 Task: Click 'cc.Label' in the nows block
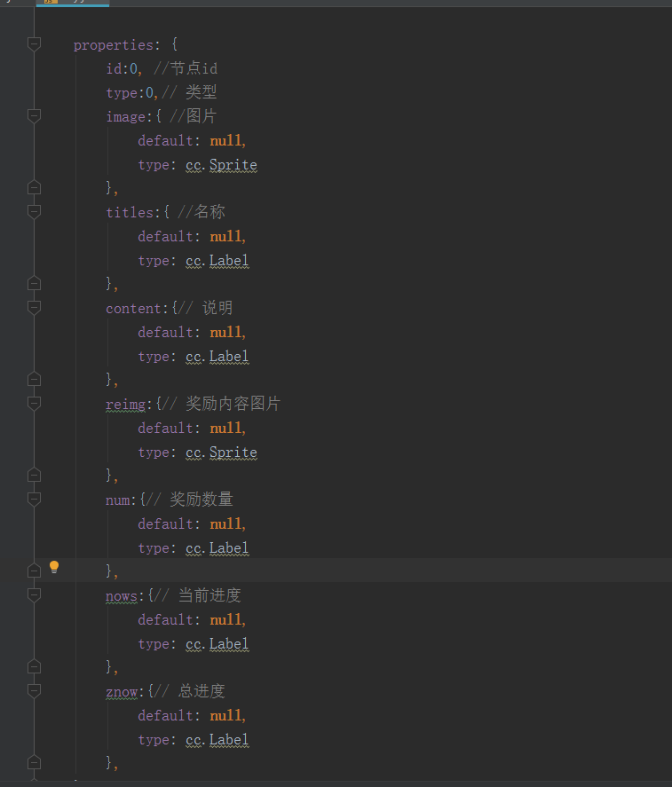coord(217,644)
